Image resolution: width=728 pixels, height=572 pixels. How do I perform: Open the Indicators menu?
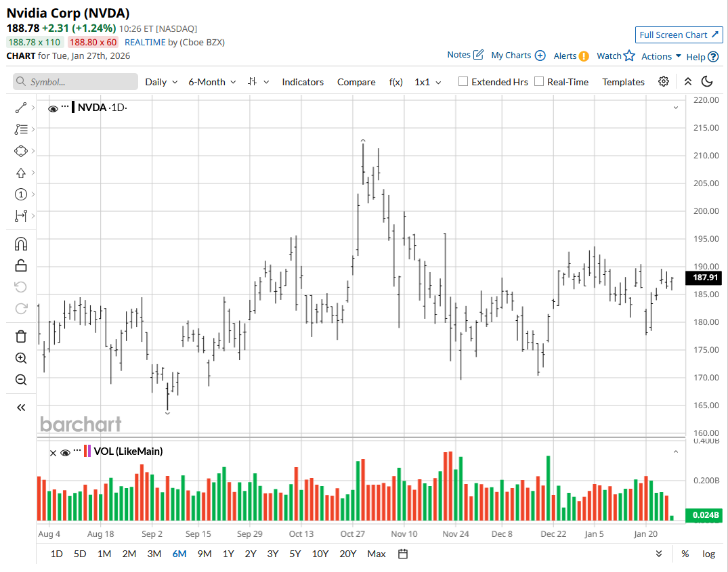tap(303, 82)
